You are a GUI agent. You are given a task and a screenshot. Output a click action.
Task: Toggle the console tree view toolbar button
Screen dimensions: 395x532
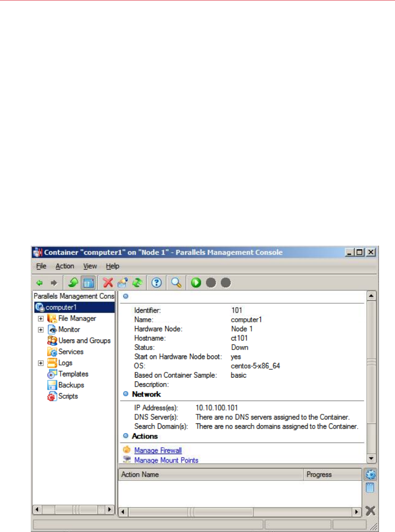[x=88, y=283]
